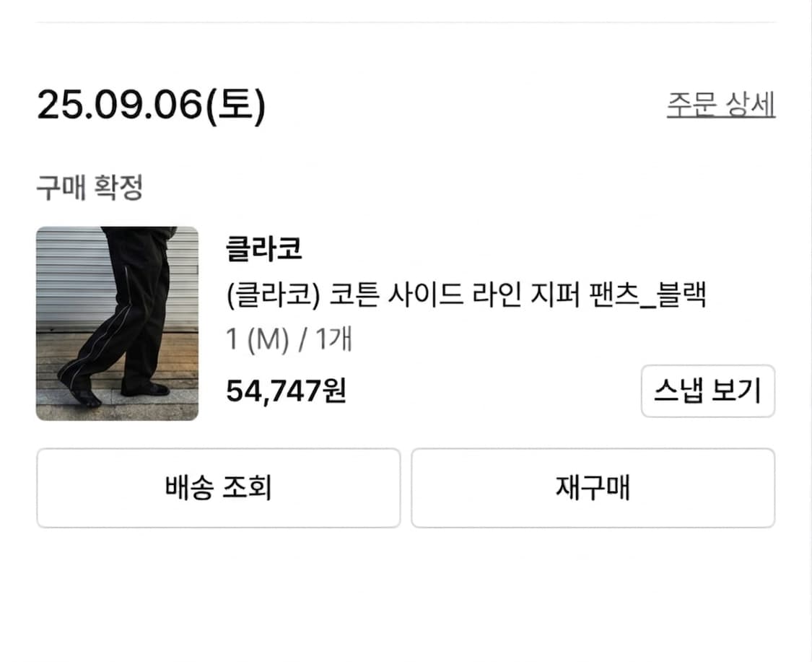Click the 배송 조회 delivery tracking button
The width and height of the screenshot is (812, 662).
pyautogui.click(x=219, y=487)
